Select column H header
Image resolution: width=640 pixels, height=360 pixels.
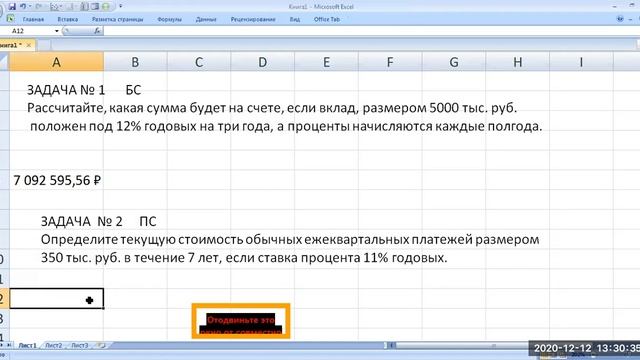coord(517,62)
